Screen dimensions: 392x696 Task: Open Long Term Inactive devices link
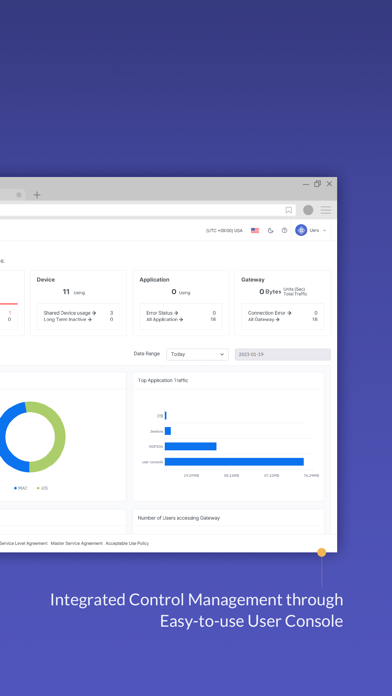point(67,319)
